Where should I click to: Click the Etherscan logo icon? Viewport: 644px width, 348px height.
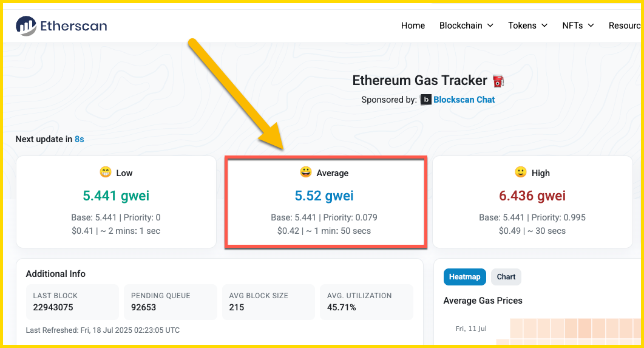click(26, 26)
